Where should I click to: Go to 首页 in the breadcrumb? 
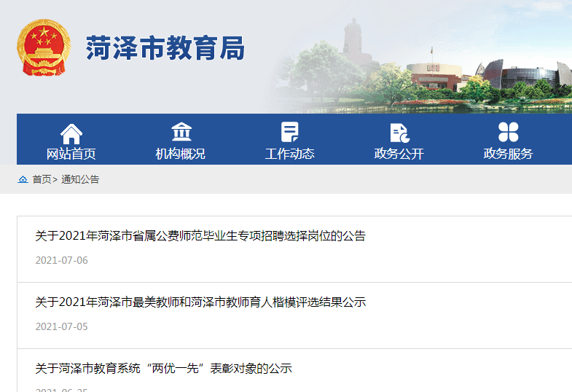click(x=42, y=179)
